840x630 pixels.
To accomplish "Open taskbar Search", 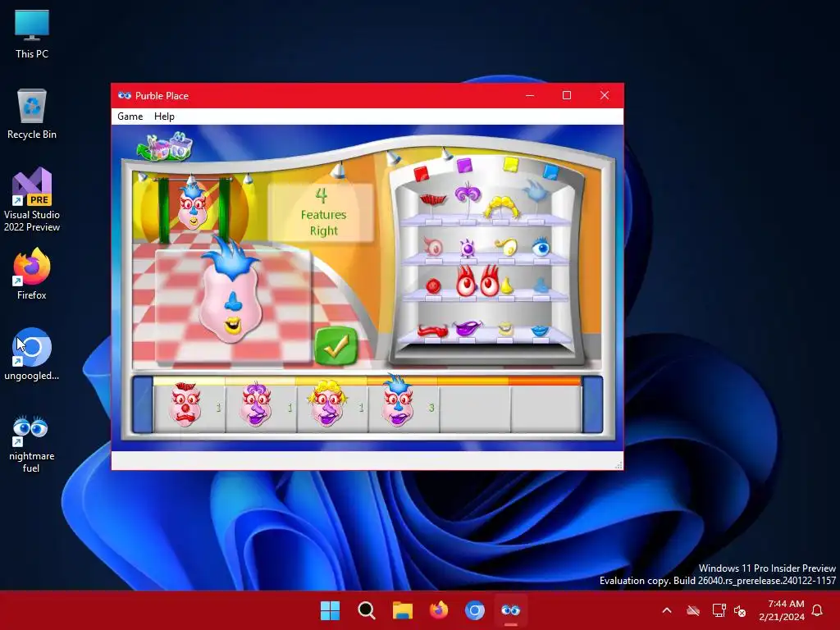I will [x=367, y=610].
